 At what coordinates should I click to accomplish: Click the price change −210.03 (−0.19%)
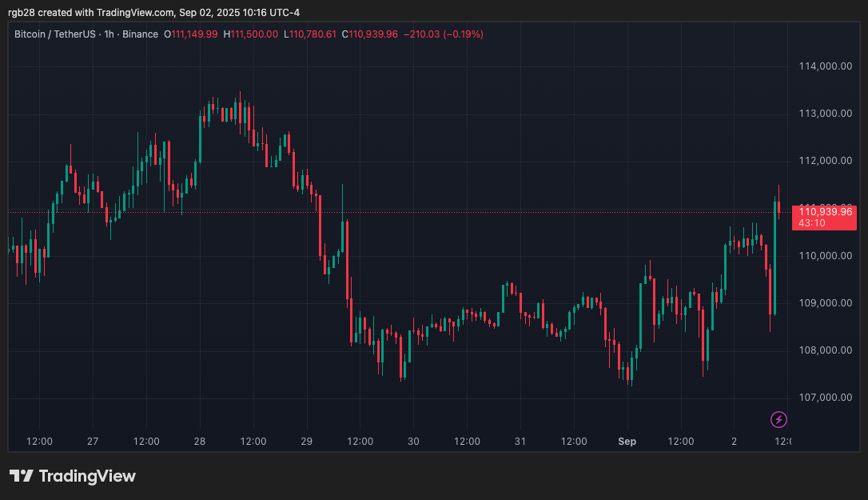coord(444,34)
